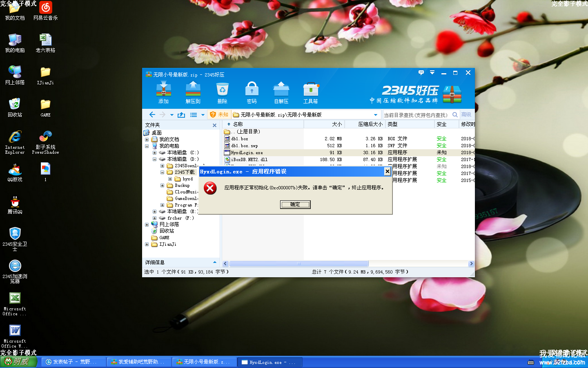This screenshot has width=588, height=368.
Task: Move the horizontal scrollbar thumb in file list
Action: tap(299, 264)
